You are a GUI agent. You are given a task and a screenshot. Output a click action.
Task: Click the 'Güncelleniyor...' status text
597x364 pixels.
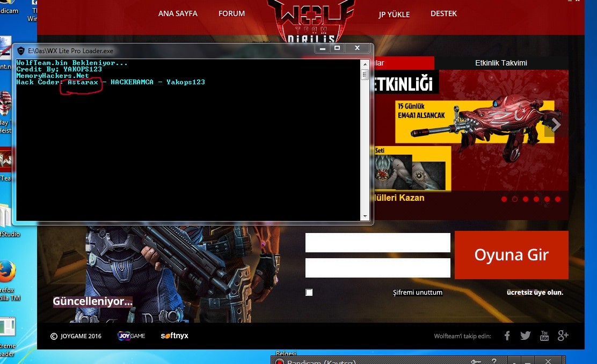[x=92, y=302]
